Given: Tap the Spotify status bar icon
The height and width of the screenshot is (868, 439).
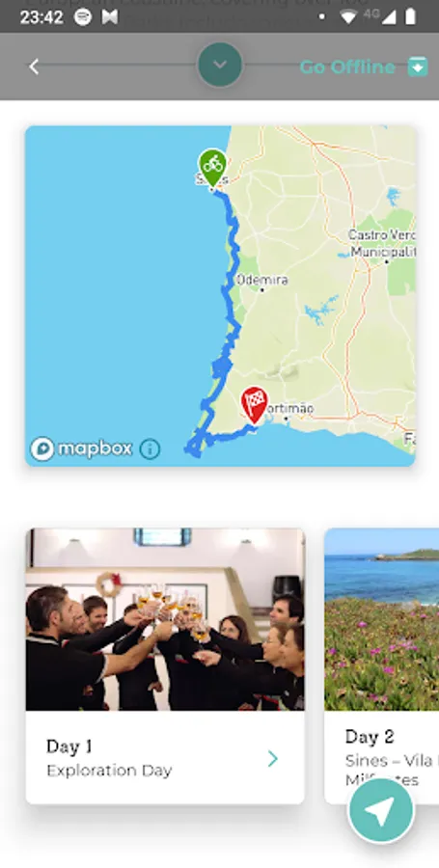Looking at the screenshot, I should click(83, 17).
